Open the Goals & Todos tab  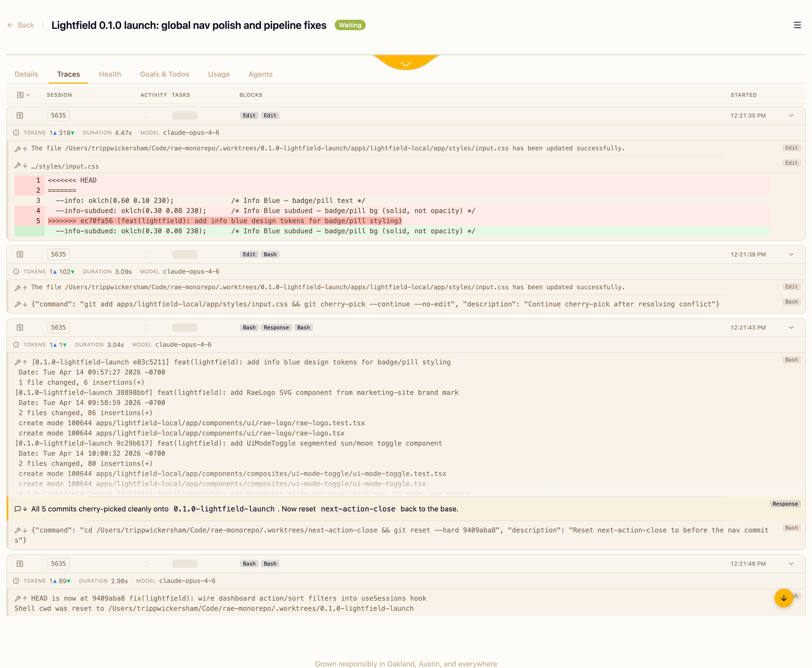[x=164, y=74]
